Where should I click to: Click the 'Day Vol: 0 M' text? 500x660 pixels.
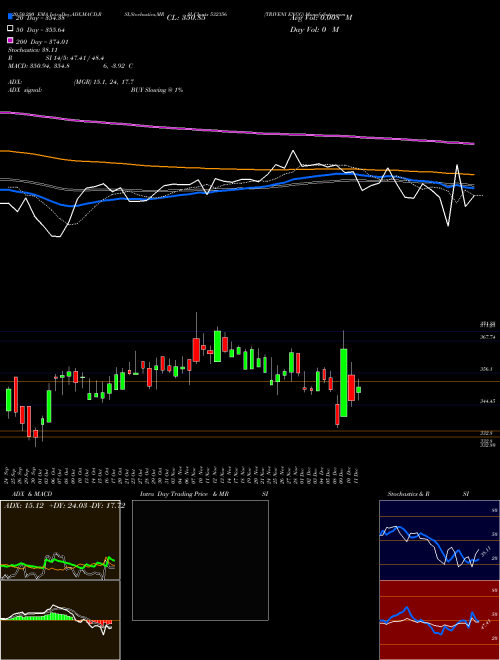(x=314, y=30)
